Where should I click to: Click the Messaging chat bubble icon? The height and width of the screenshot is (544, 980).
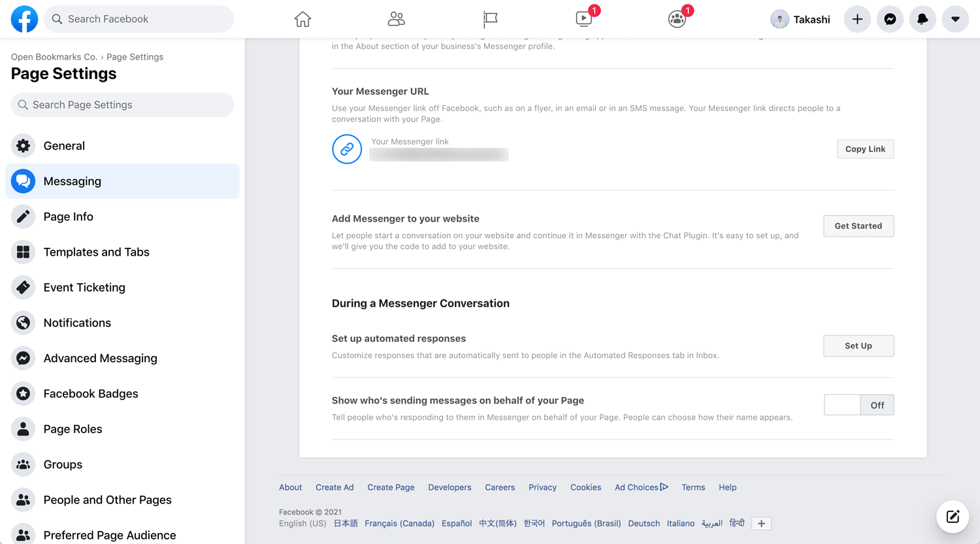23,181
